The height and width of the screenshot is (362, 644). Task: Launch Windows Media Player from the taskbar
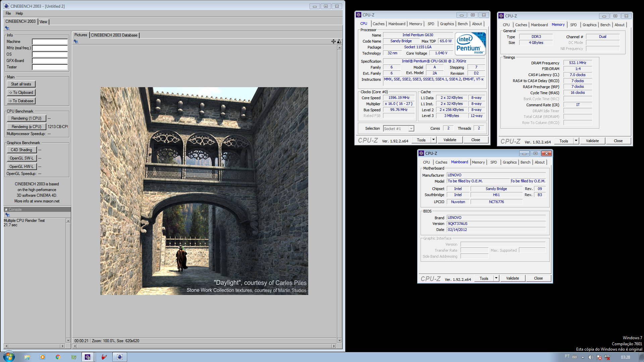(43, 357)
